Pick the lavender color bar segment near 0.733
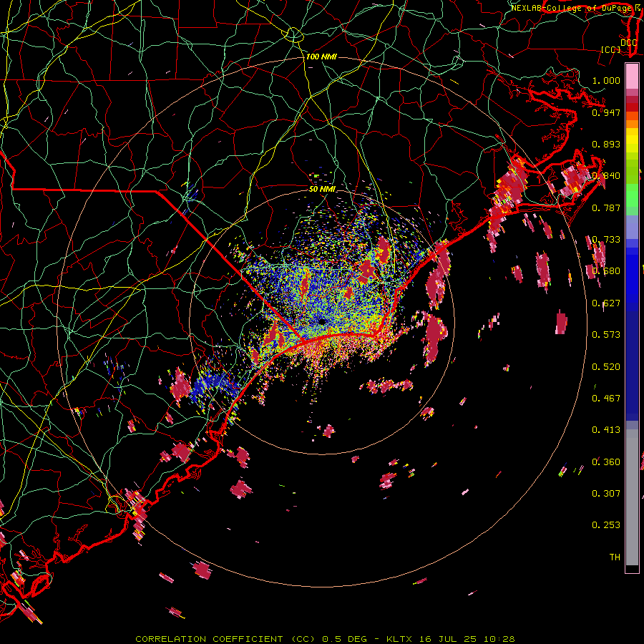Image resolution: width=644 pixels, height=644 pixels. coord(632,227)
